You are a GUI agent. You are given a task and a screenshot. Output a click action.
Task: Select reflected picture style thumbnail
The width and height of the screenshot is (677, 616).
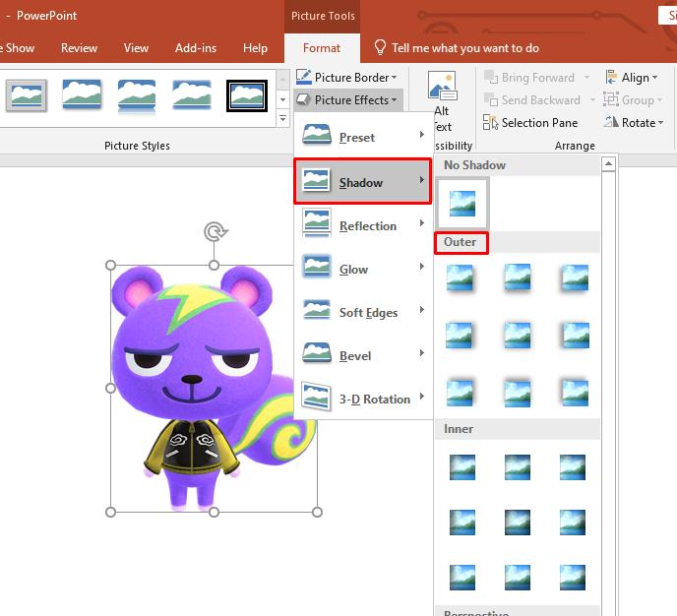click(137, 96)
